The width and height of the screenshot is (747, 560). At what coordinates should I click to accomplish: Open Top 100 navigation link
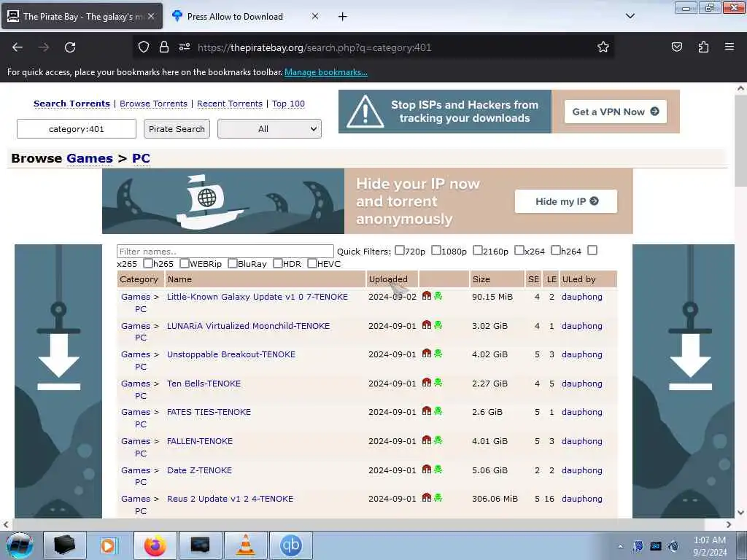288,104
